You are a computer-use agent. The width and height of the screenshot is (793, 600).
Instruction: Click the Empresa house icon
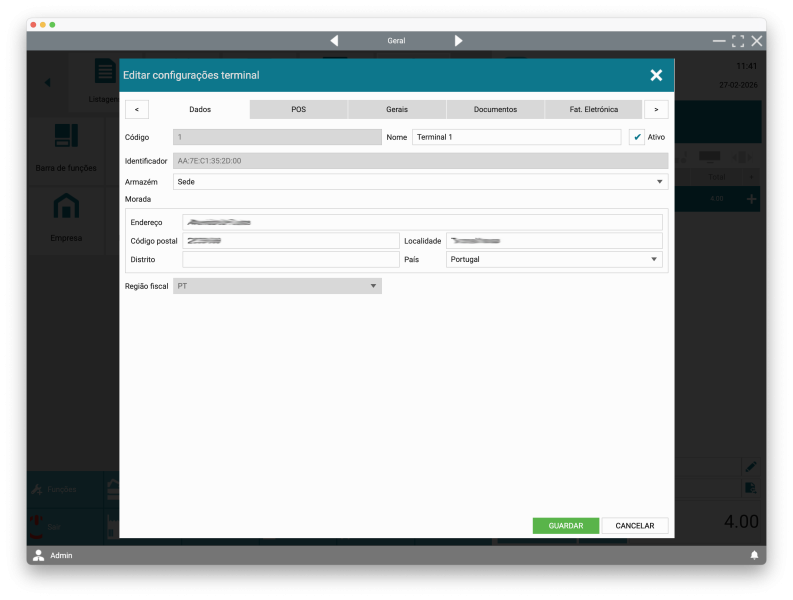pos(66,206)
